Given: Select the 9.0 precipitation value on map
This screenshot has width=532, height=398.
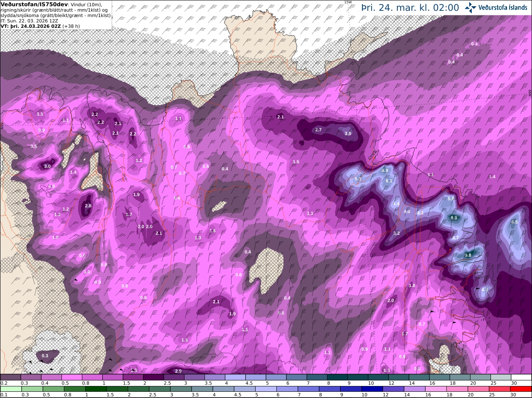Looking at the screenshot, I should (454, 218).
